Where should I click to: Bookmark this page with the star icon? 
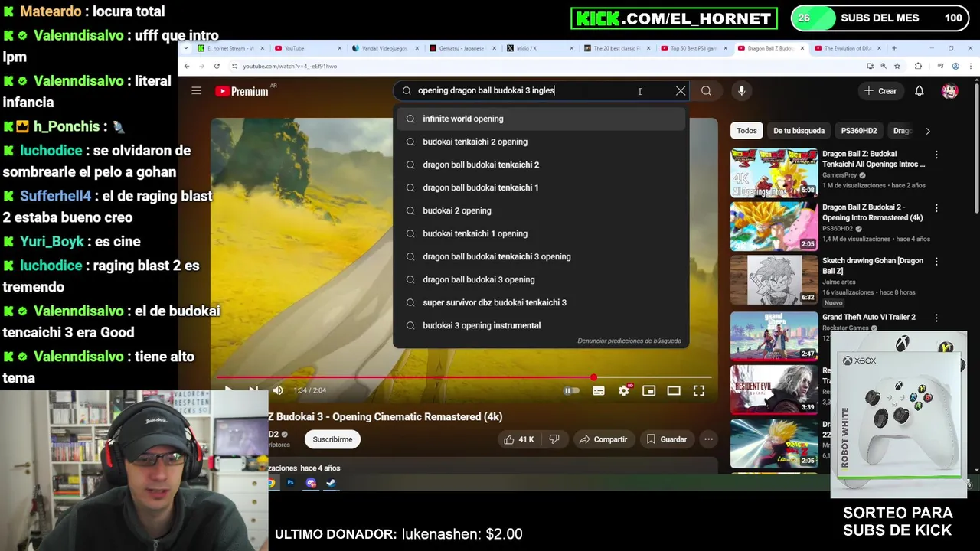[x=897, y=66]
